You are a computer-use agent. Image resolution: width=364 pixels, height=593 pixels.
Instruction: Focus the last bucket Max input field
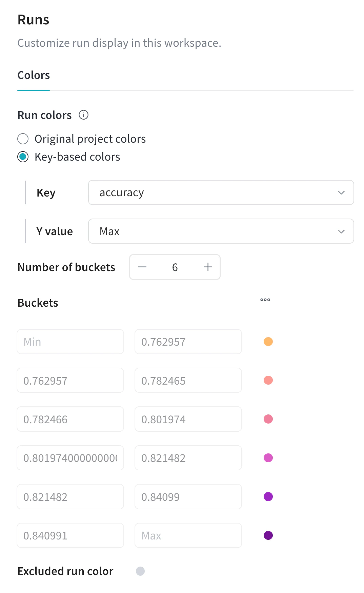click(x=188, y=535)
